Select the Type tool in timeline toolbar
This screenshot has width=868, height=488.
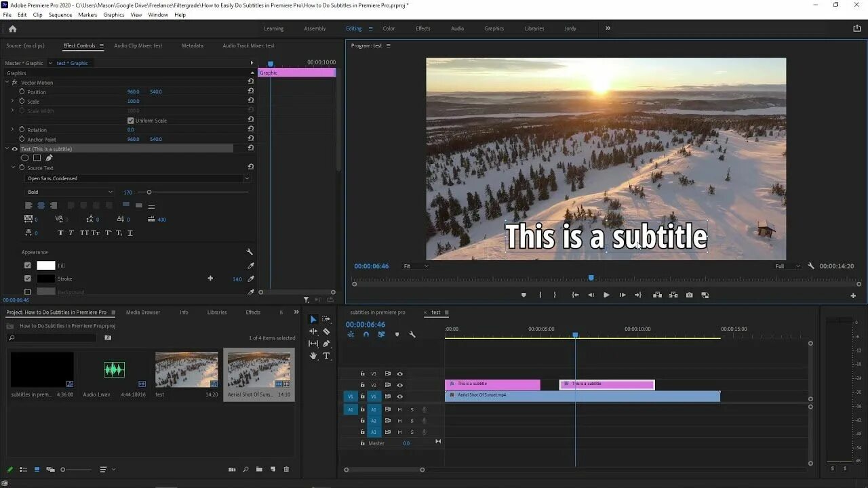(326, 355)
